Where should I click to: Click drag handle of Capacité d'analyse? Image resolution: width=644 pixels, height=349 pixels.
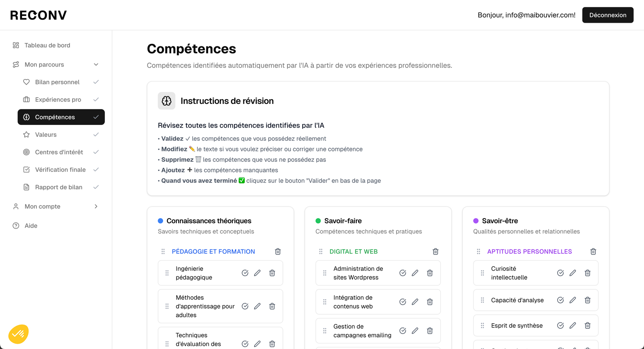tap(483, 300)
